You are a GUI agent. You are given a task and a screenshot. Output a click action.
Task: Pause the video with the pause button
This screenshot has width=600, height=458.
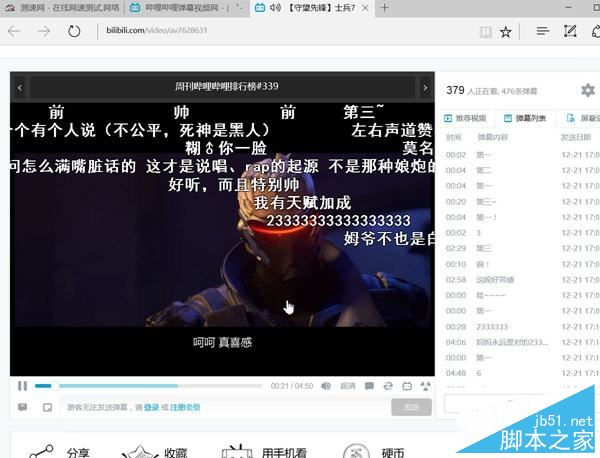point(22,386)
